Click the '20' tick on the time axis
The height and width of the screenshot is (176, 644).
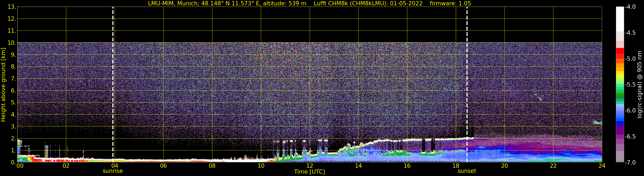coord(505,166)
